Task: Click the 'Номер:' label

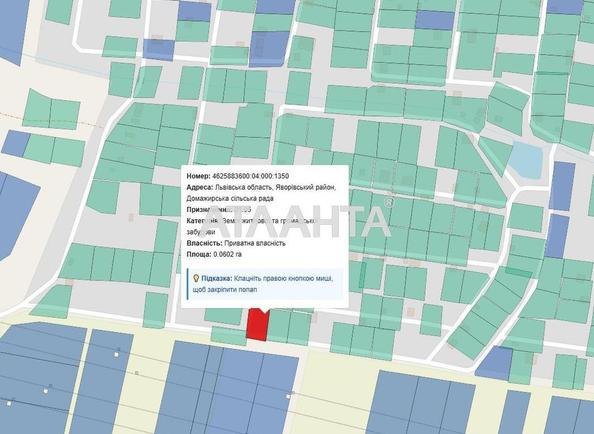Action: [x=199, y=176]
